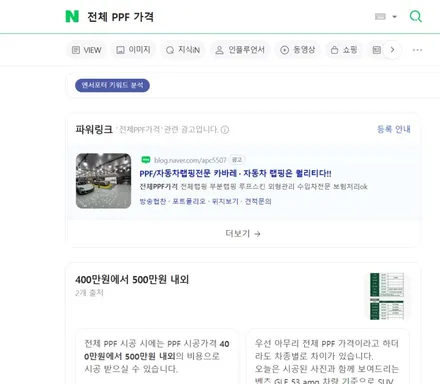Open the 견적문의 sublink
Viewport: 440px width, 384px height.
(258, 201)
